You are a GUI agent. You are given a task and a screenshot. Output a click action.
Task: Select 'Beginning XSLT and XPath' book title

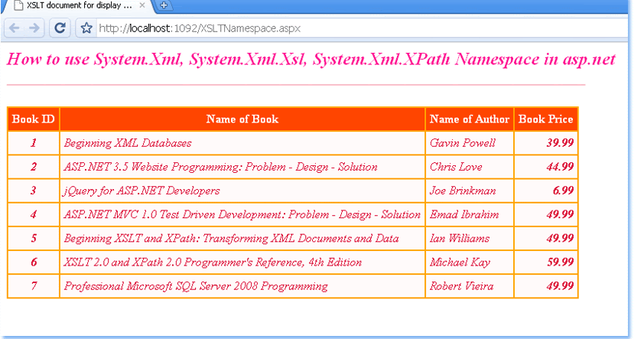point(231,238)
